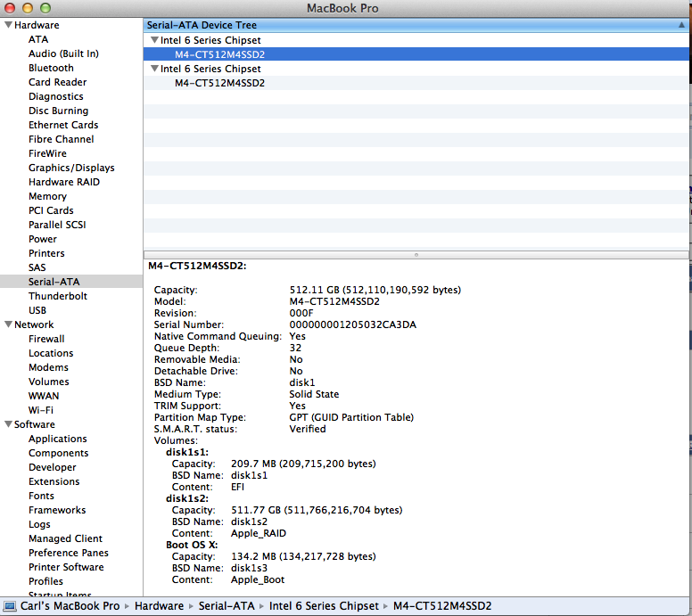692x616 pixels.
Task: Select Locations under Network
Action: (x=51, y=353)
